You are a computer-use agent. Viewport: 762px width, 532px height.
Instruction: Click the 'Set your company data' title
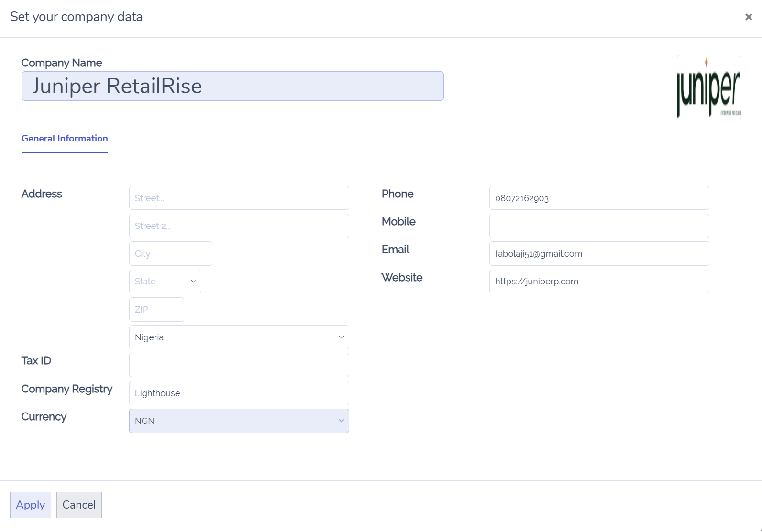[x=77, y=17]
